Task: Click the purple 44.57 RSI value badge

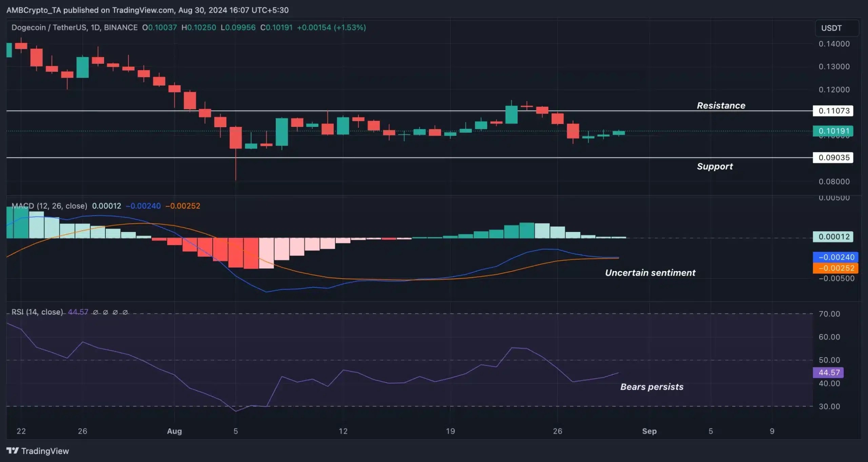Action: tap(828, 372)
